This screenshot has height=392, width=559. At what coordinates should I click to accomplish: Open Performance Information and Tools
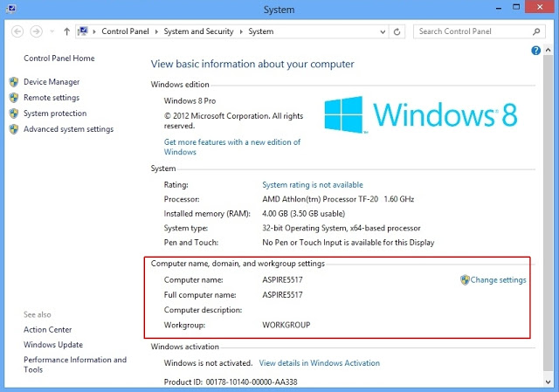[x=75, y=365]
